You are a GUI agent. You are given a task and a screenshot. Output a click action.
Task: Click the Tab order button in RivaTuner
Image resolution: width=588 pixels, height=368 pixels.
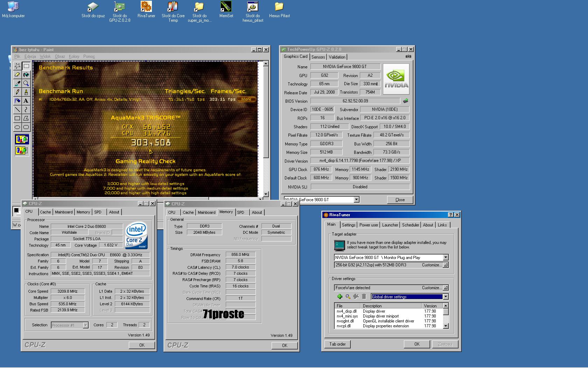click(337, 344)
